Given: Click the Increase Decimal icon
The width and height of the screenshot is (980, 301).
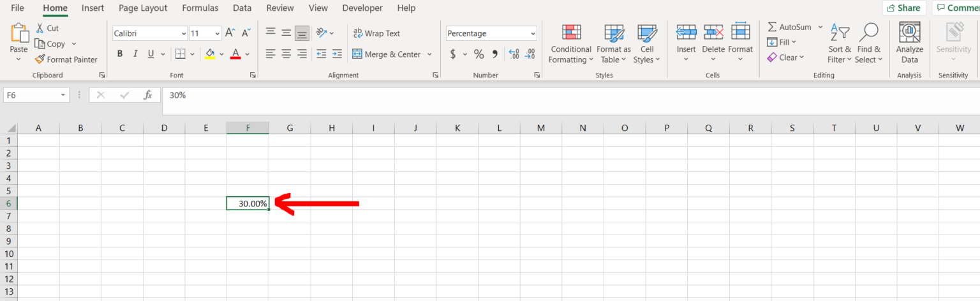Looking at the screenshot, I should click(513, 54).
